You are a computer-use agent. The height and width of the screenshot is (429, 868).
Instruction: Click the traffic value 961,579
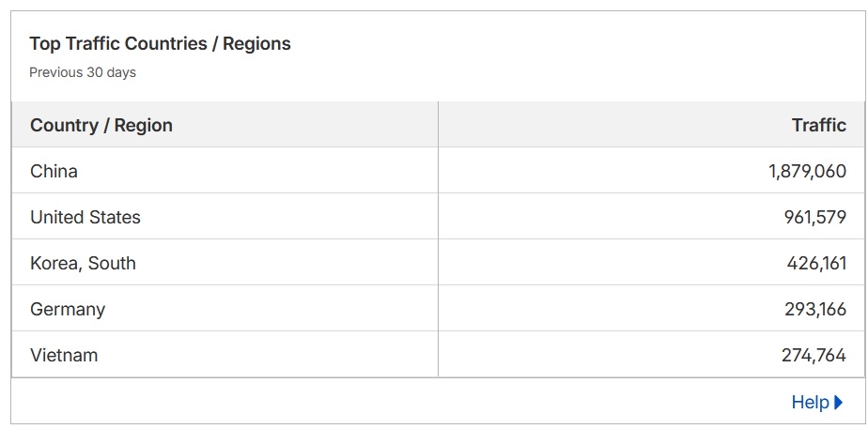814,217
